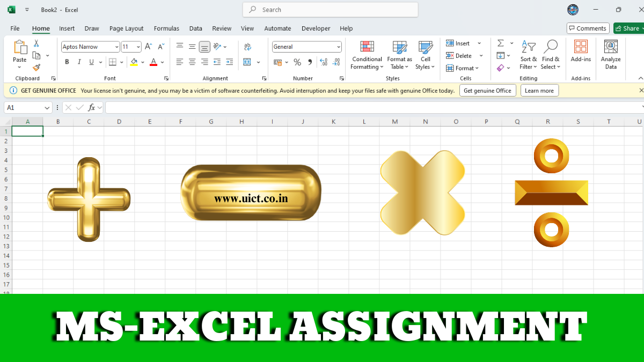The image size is (644, 362).
Task: Click the Get genuine Office button
Action: [x=487, y=90]
